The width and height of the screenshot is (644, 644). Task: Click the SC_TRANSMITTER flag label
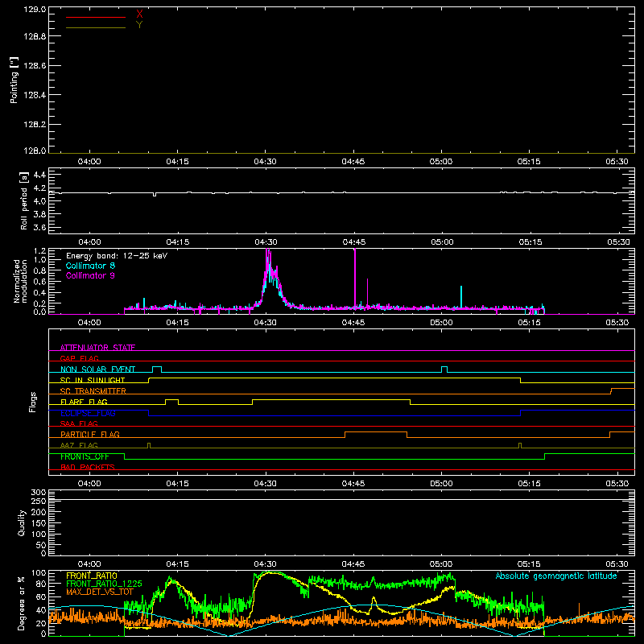tap(93, 391)
